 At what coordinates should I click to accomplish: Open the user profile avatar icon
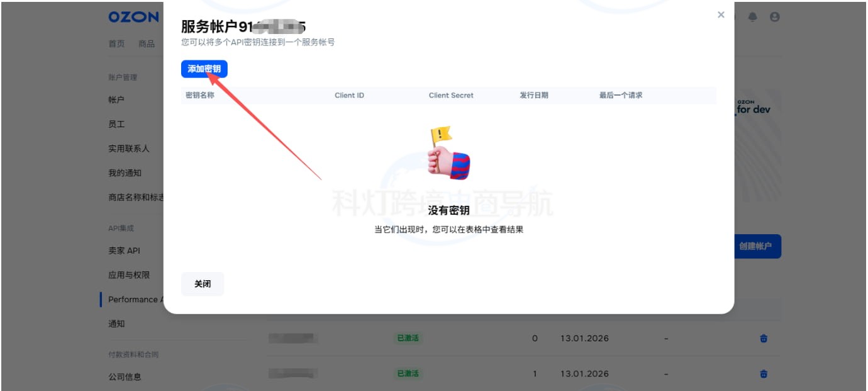pyautogui.click(x=775, y=17)
